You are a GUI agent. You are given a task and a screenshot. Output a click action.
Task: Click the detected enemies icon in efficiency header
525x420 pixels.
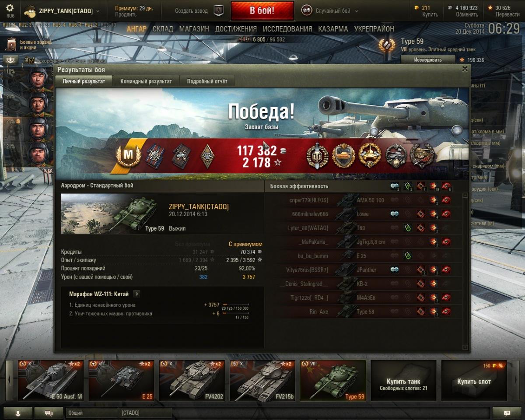394,186
